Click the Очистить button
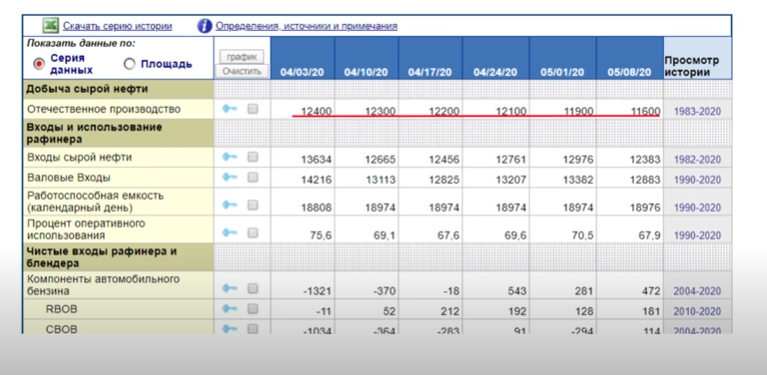This screenshot has width=767, height=375. click(242, 71)
